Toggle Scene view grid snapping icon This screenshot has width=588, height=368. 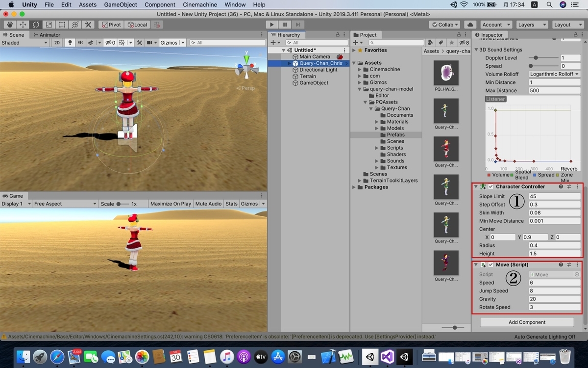coord(121,43)
